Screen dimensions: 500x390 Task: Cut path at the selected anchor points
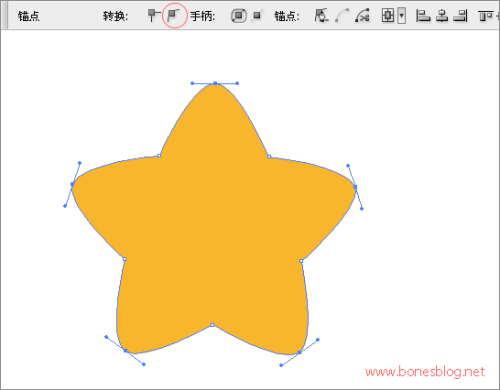(x=362, y=16)
